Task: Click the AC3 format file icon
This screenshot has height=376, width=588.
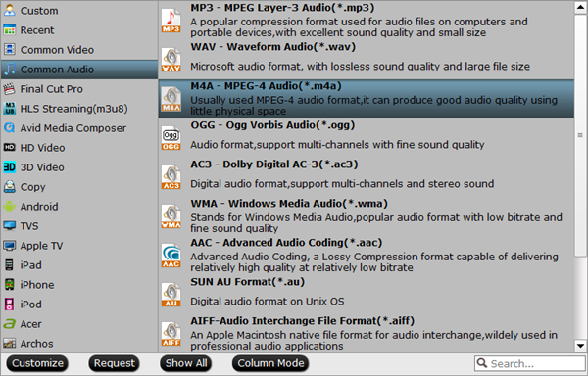Action: tap(171, 177)
